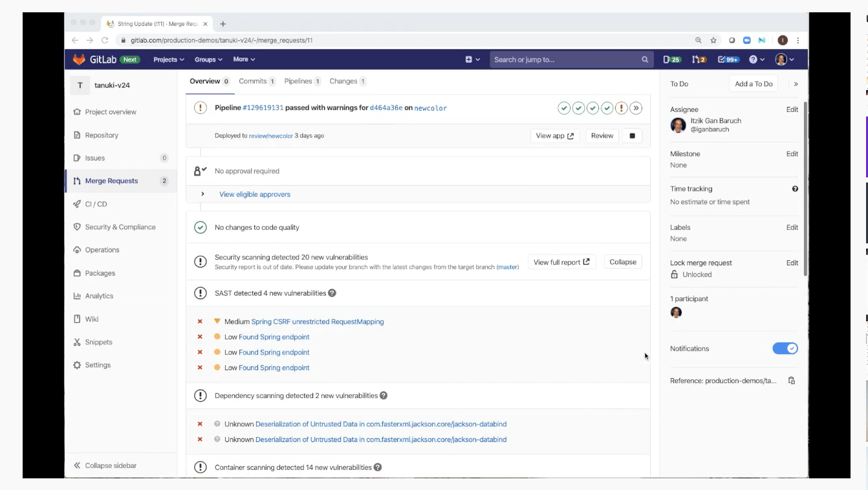This screenshot has height=490, width=868.
Task: Open the Projects dropdown menu
Action: click(x=168, y=60)
